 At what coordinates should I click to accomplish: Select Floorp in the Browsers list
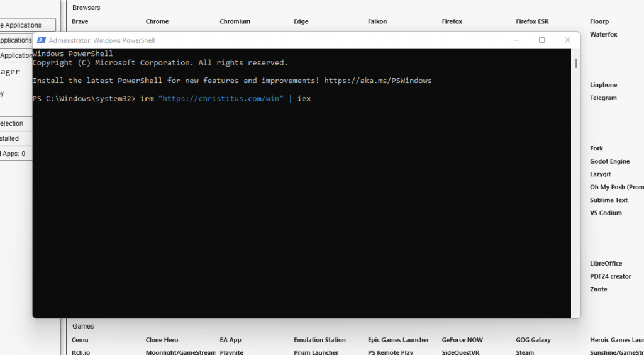599,21
